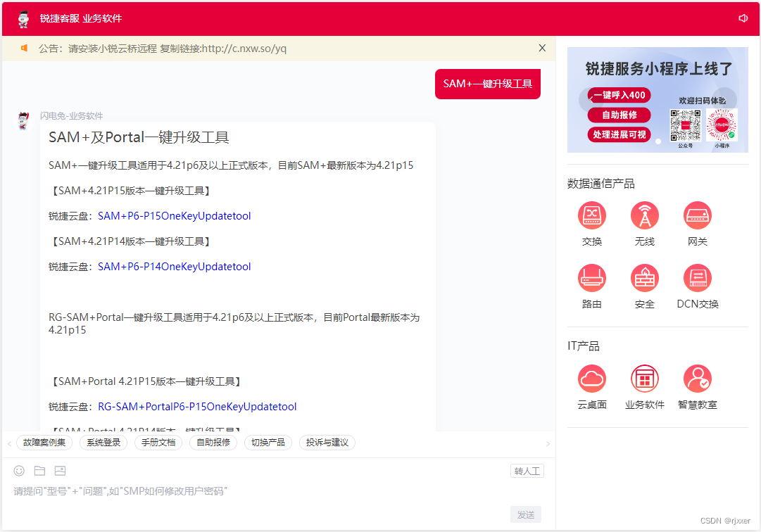The width and height of the screenshot is (761, 532).
Task: Click the right arrow of quick tags
Action: point(548,443)
